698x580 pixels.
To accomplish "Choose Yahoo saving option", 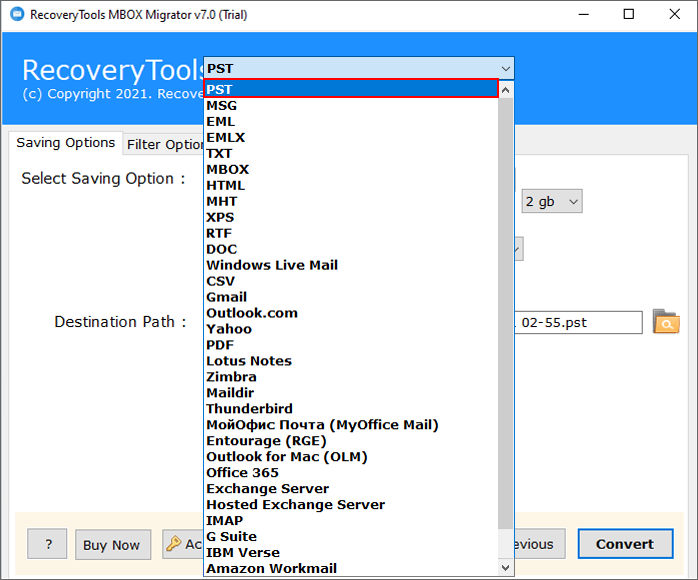I will (x=351, y=329).
